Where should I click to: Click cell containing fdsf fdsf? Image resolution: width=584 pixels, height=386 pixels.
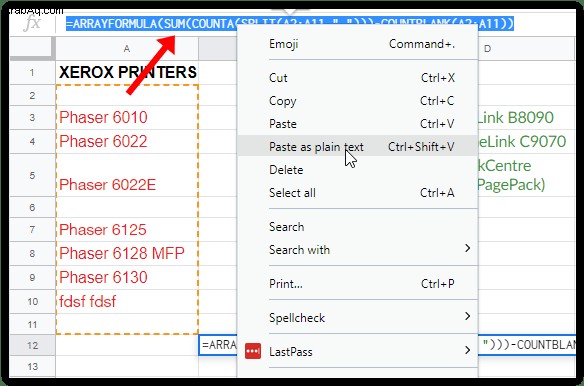(127, 301)
